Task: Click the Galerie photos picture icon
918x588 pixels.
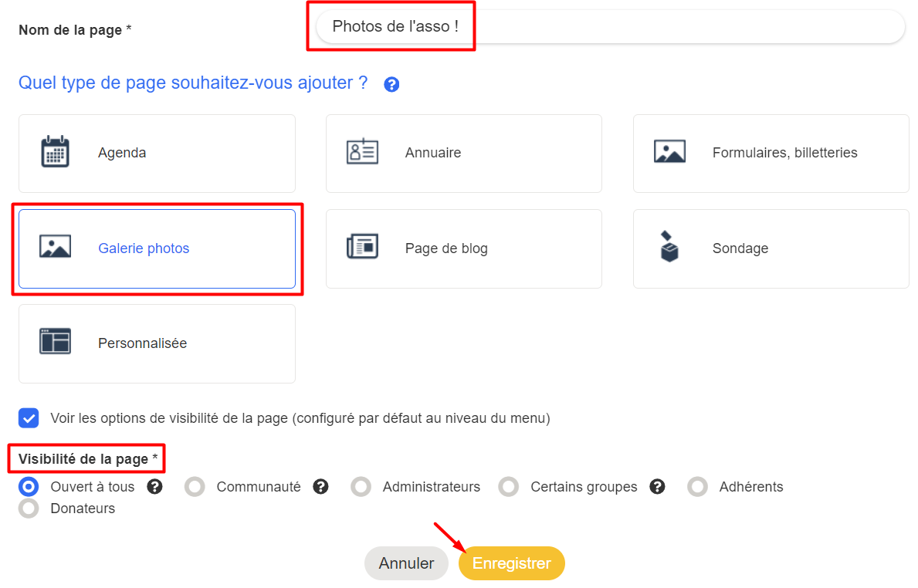Action: pyautogui.click(x=55, y=248)
